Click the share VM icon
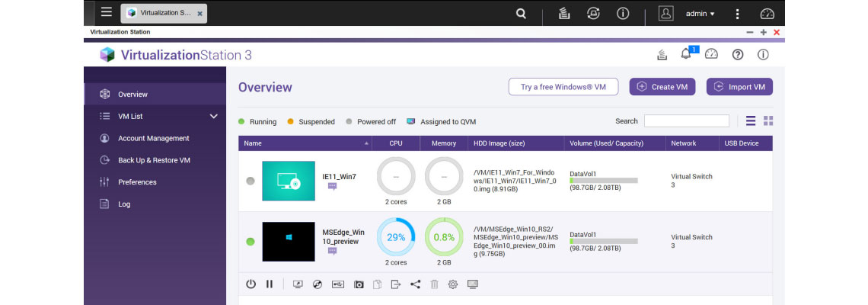Viewport: 868px width, 305px height. click(x=415, y=284)
